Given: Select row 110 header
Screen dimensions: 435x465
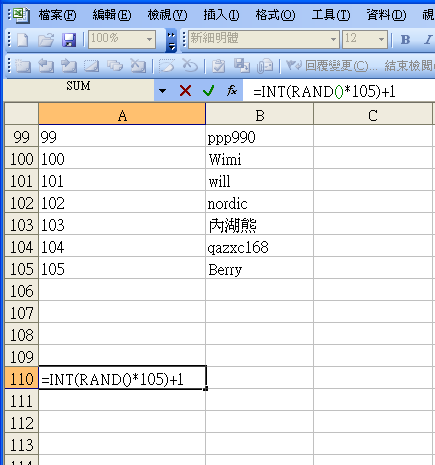Looking at the screenshot, I should pyautogui.click(x=21, y=378).
